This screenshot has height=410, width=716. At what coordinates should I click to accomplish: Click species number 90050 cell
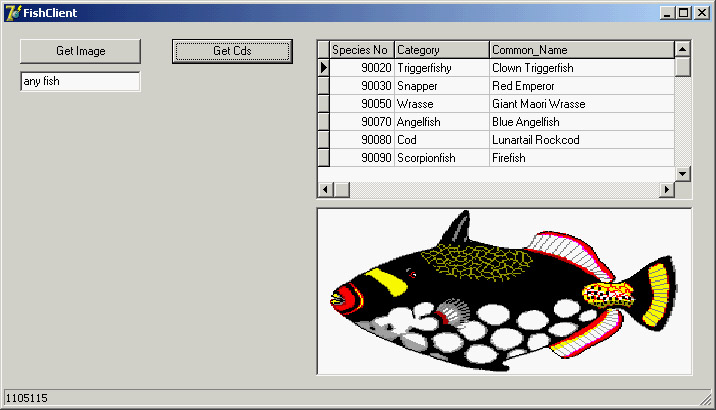[x=361, y=104]
